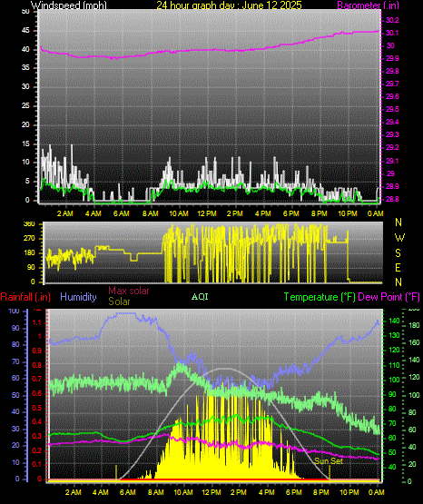Click the 30.2 barometer axis value

[392, 20]
